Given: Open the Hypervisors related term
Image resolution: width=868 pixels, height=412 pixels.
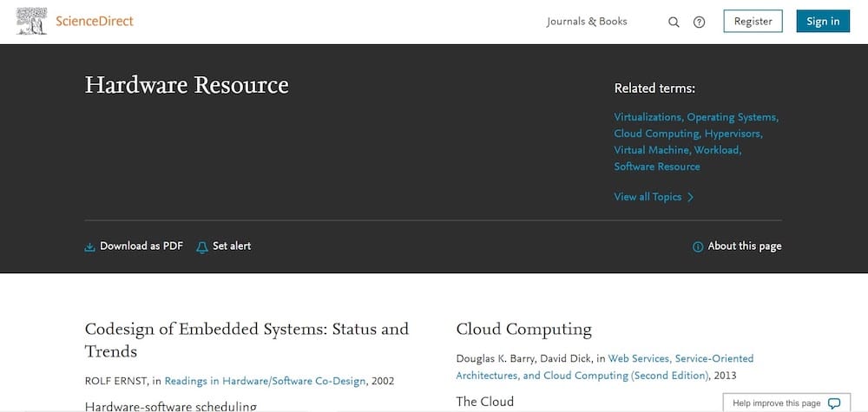Looking at the screenshot, I should pos(733,134).
